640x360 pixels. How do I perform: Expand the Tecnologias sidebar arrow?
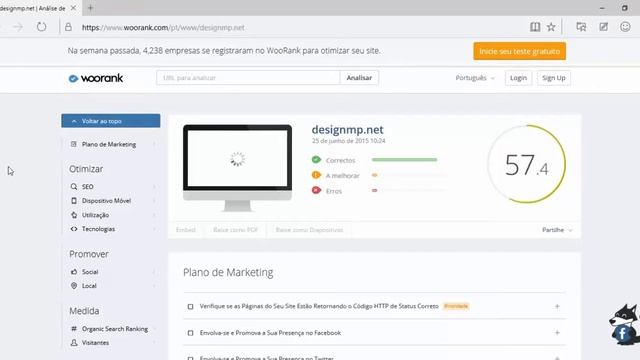click(x=154, y=229)
